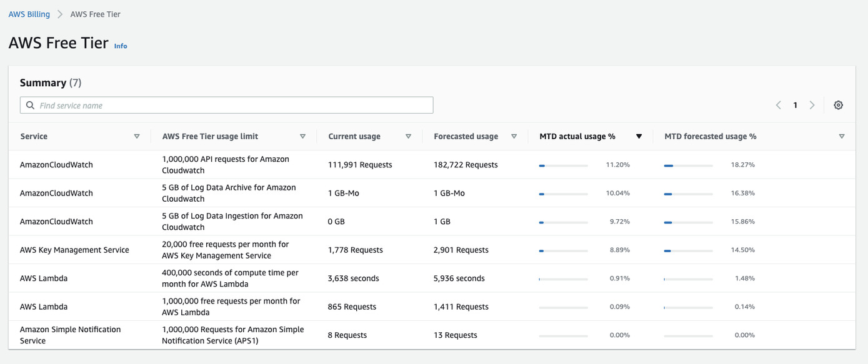Click the 18.27% forecasted usage progress bar

coord(688,165)
